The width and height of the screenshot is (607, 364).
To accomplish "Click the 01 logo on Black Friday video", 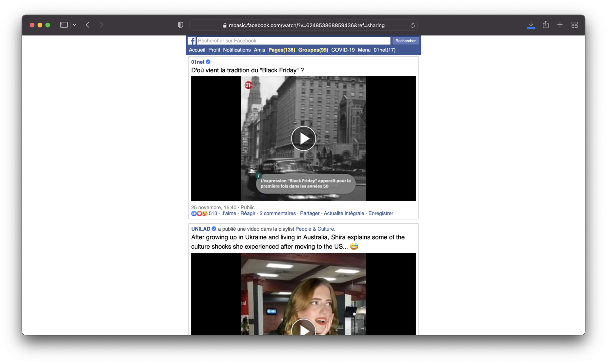I will coord(248,85).
